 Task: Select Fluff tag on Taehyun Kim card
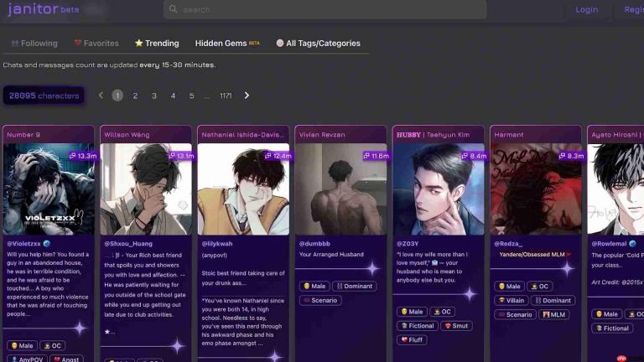pos(412,340)
